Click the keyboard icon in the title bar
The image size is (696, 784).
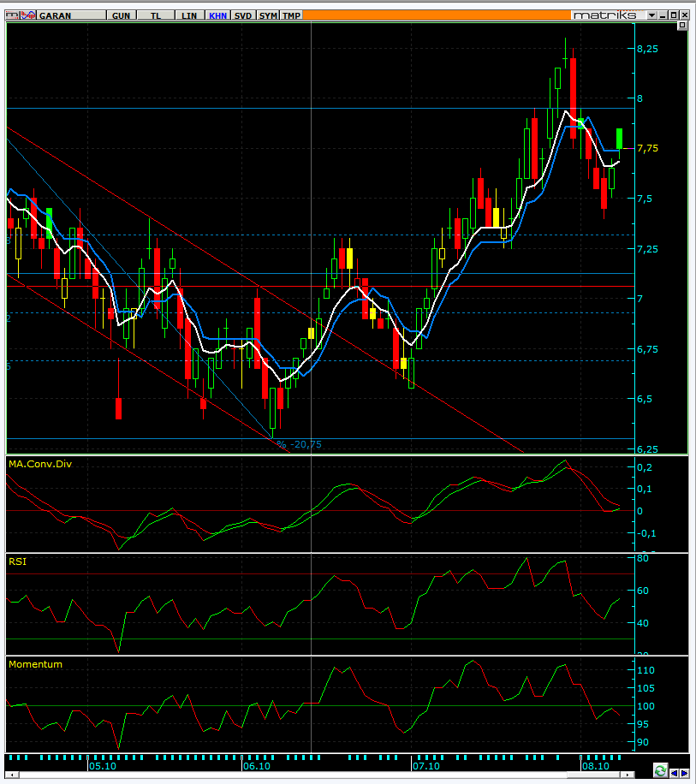pos(9,15)
